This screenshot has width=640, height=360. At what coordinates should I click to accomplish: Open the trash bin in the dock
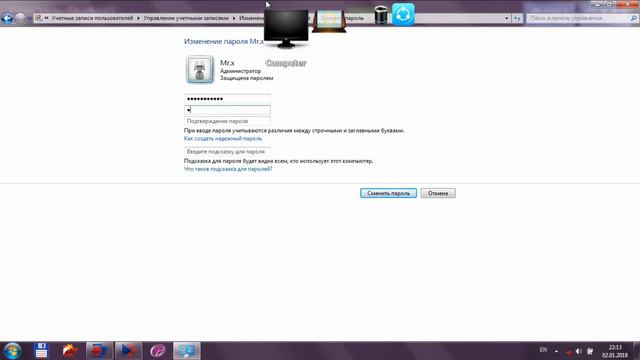381,15
